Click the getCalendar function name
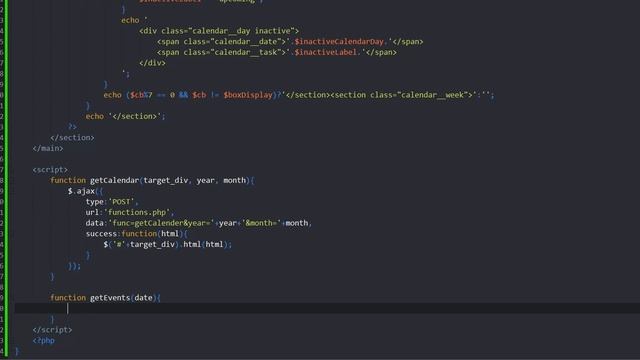 [x=114, y=180]
